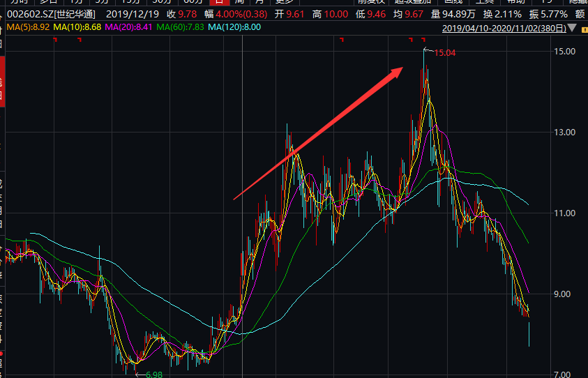Click the 6.98 low price arrow label
The image size is (588, 378).
(x=152, y=375)
